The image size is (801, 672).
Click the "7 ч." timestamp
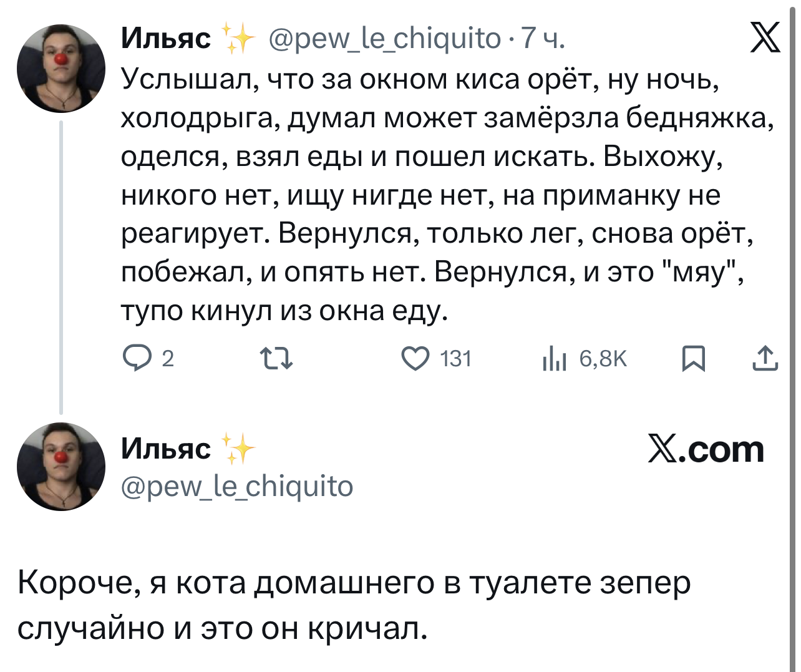point(543,38)
